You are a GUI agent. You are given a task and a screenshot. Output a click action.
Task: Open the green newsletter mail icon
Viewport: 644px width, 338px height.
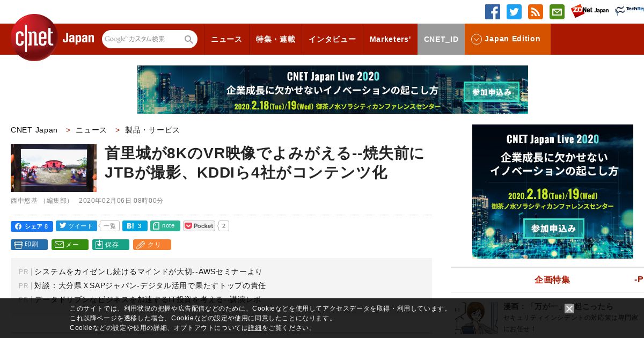pos(557,12)
